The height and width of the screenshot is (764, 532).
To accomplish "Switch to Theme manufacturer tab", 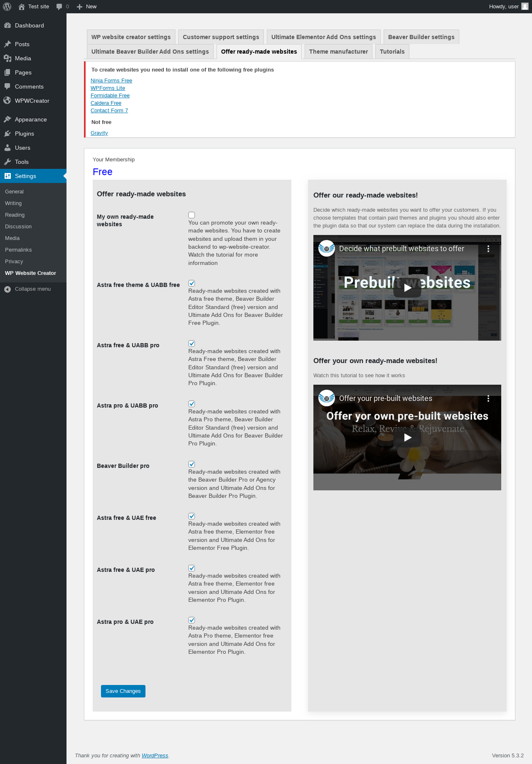I will [338, 52].
